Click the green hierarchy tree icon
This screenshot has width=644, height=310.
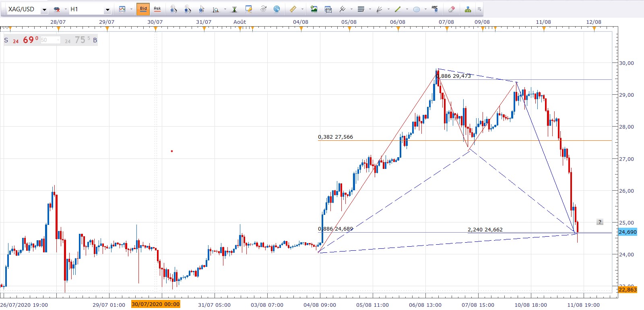point(468,9)
